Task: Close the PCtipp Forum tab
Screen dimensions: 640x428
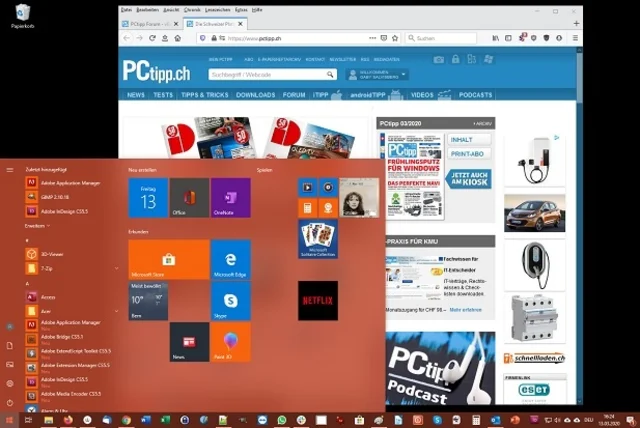Action: click(x=176, y=24)
